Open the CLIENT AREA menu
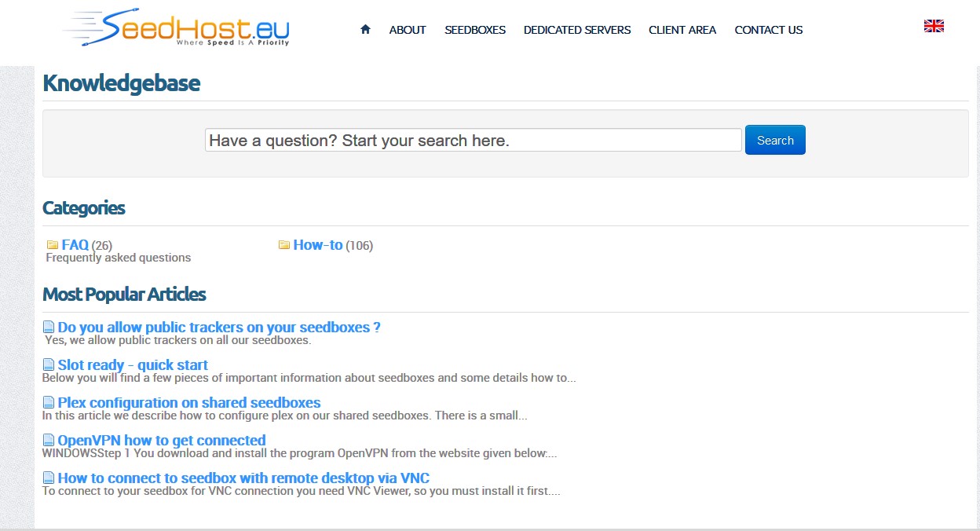Screen dimensions: 980x531 [x=682, y=30]
